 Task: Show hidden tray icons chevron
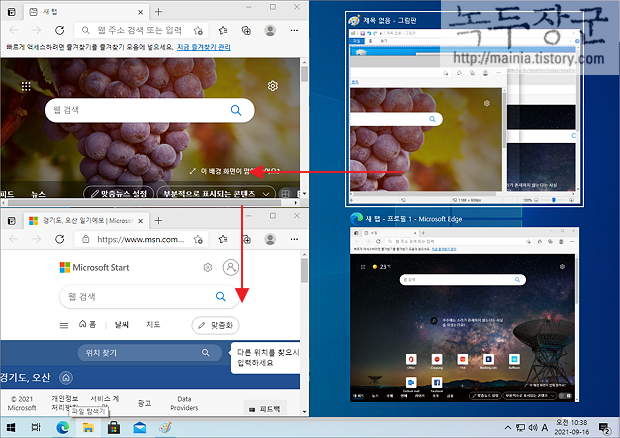pyautogui.click(x=508, y=427)
